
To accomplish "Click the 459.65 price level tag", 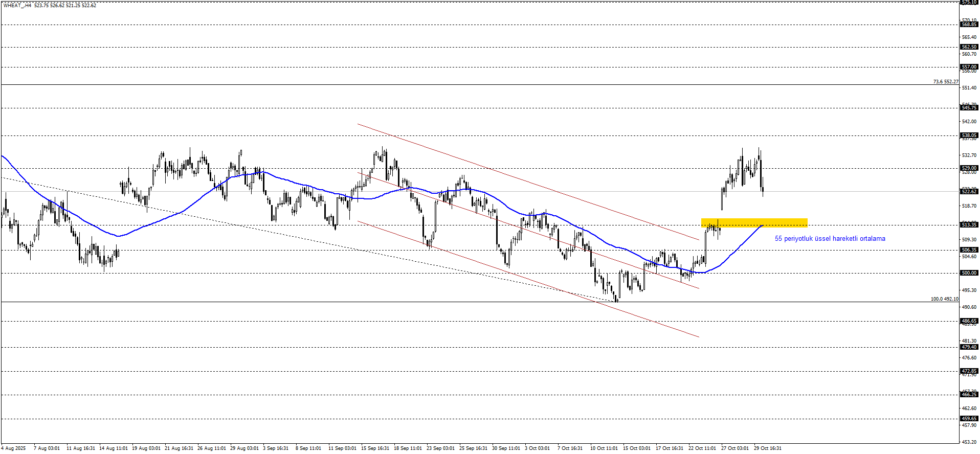I will click(x=969, y=419).
